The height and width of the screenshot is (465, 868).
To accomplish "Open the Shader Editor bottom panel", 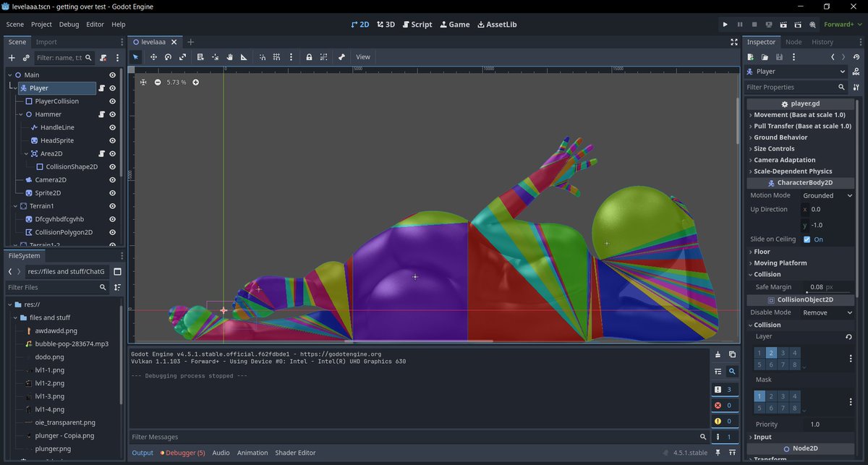I will point(295,453).
